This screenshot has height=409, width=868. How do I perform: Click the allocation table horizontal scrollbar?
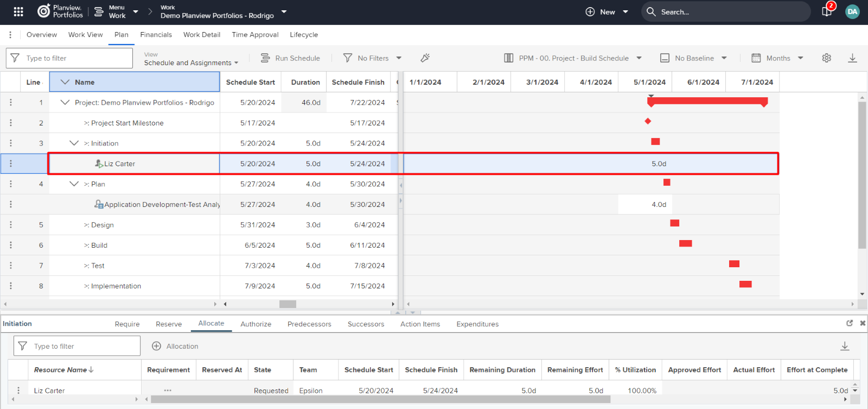380,399
